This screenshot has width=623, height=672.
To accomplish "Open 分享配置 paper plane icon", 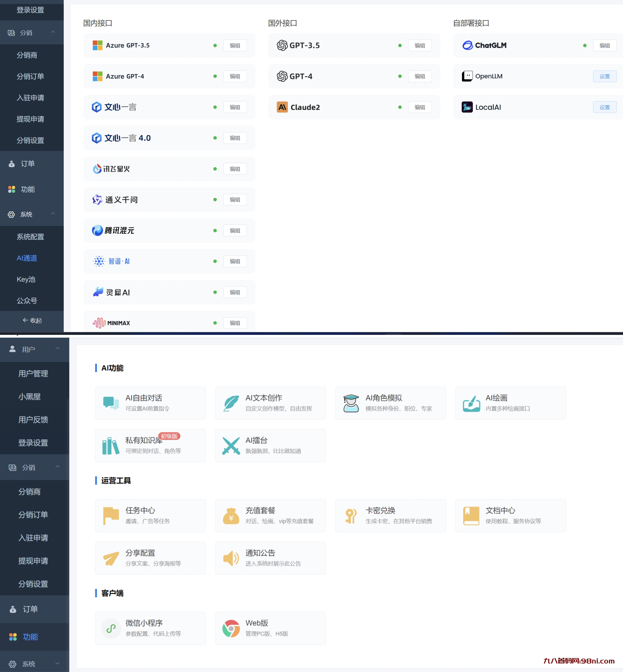I will tap(111, 559).
